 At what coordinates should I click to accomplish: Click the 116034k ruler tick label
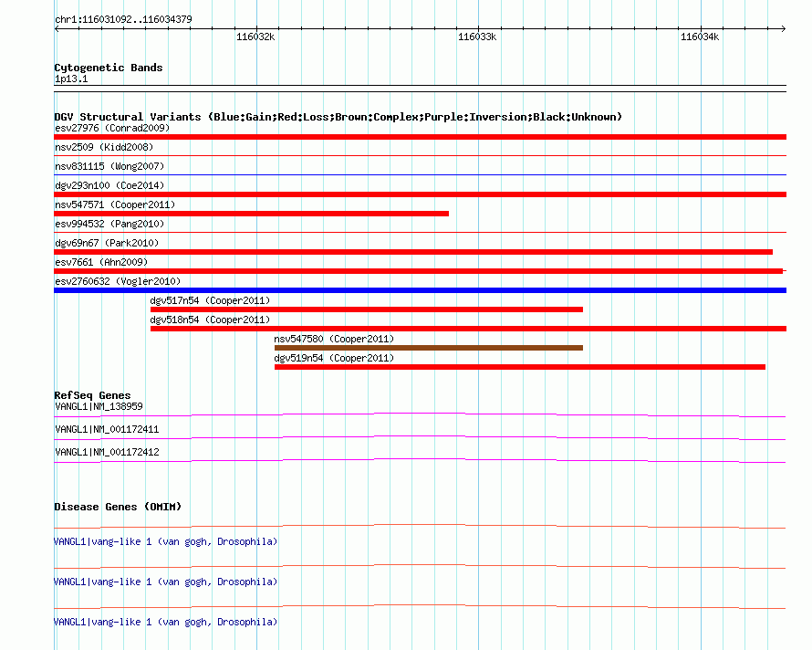(700, 37)
